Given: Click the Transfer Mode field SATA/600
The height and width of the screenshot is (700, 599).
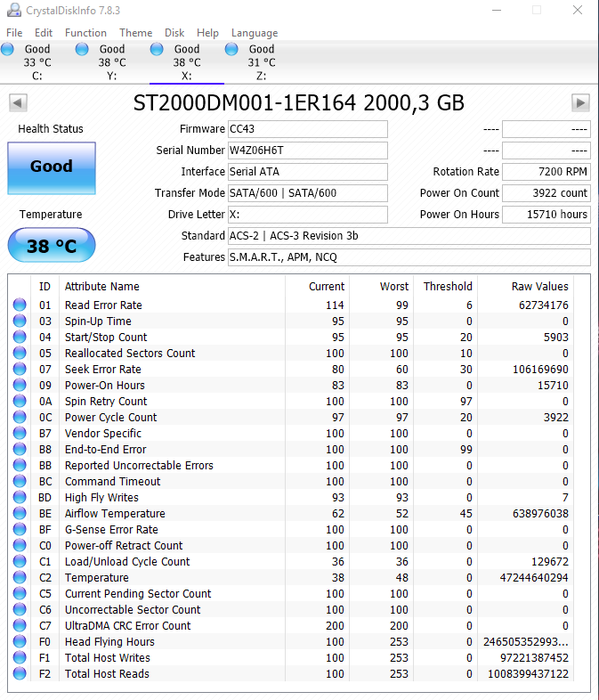Looking at the screenshot, I should 308,193.
